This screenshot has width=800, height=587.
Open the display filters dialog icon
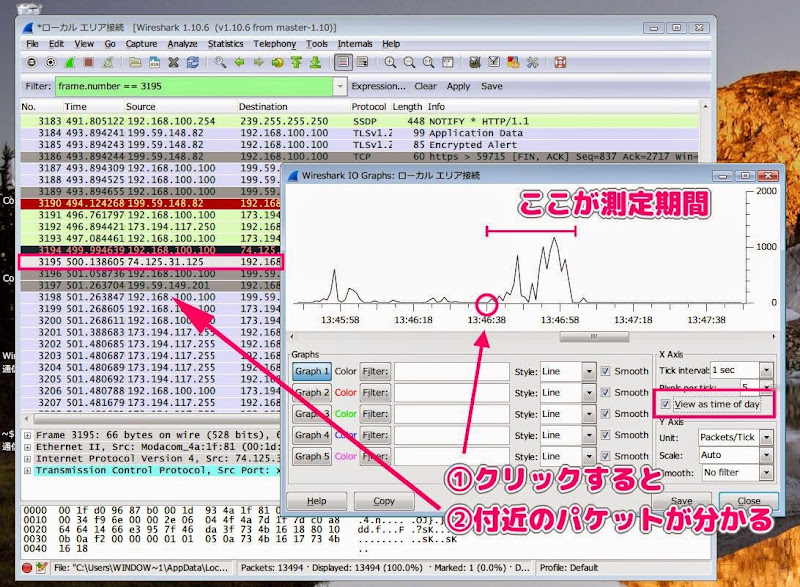[494, 63]
